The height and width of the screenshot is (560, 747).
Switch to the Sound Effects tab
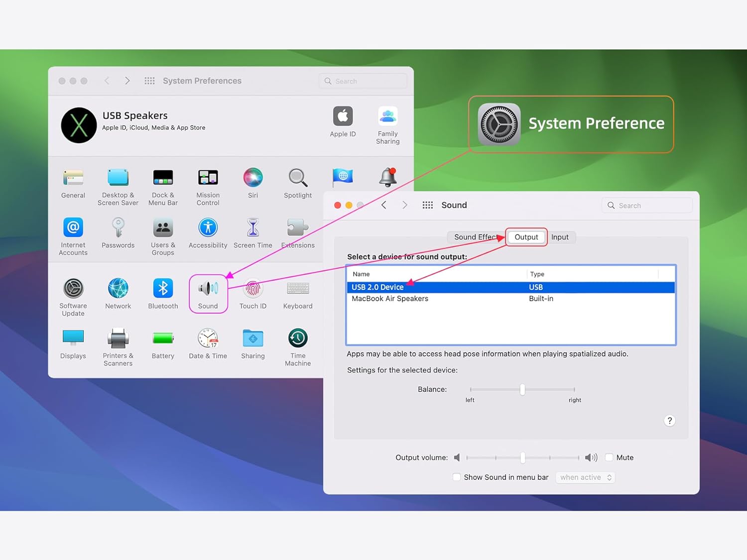click(x=476, y=237)
